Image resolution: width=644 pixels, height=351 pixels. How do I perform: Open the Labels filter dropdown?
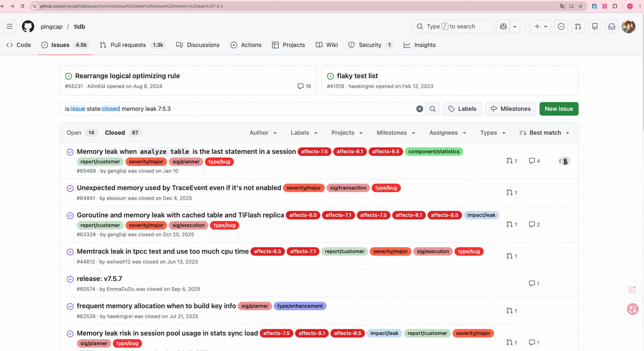tap(304, 133)
